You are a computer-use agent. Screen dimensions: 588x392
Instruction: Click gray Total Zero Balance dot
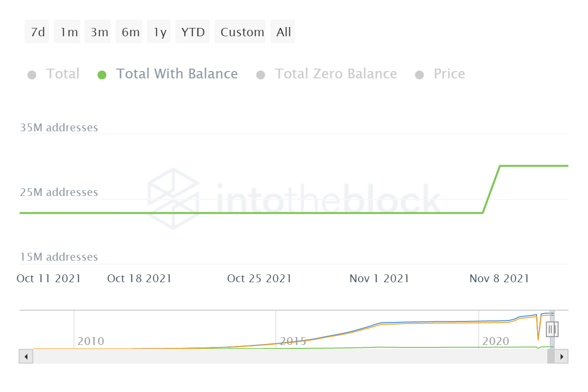261,75
